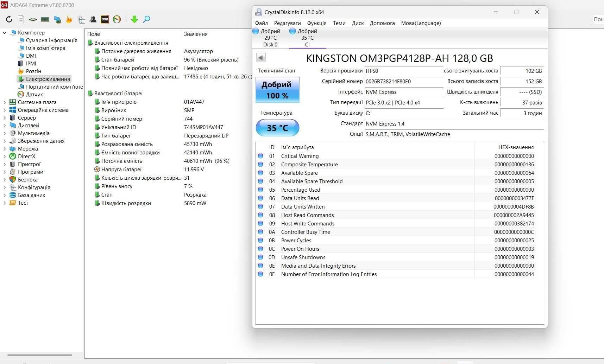
Task: Select the Data Units Written attribute row
Action: [396, 206]
